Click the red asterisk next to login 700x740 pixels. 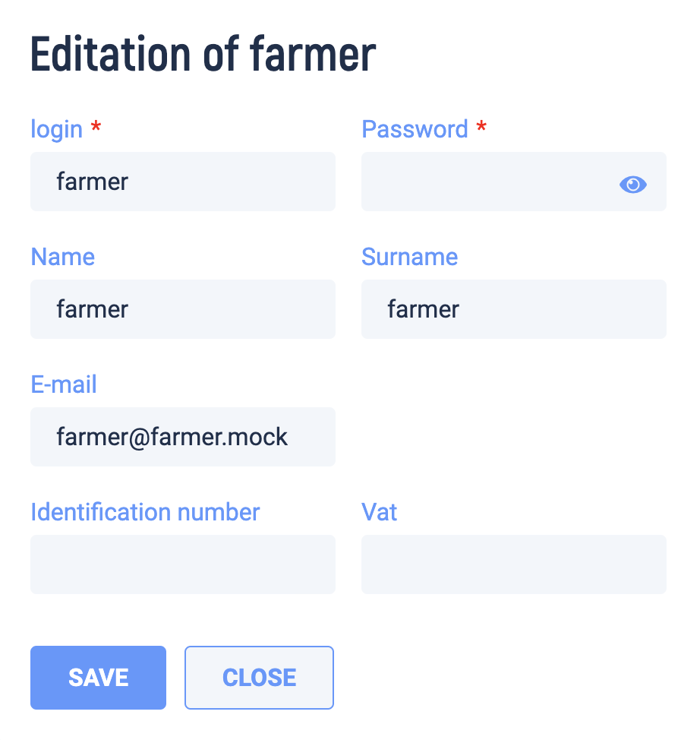(96, 126)
